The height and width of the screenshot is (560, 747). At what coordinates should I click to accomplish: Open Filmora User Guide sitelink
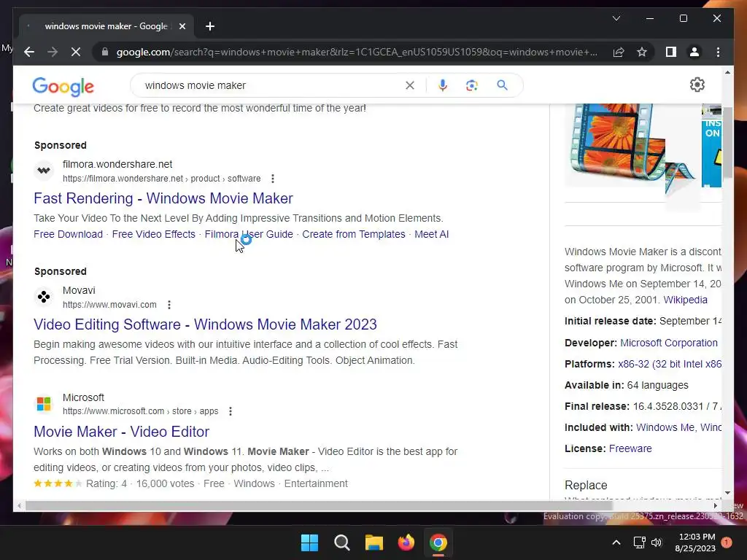coord(249,234)
